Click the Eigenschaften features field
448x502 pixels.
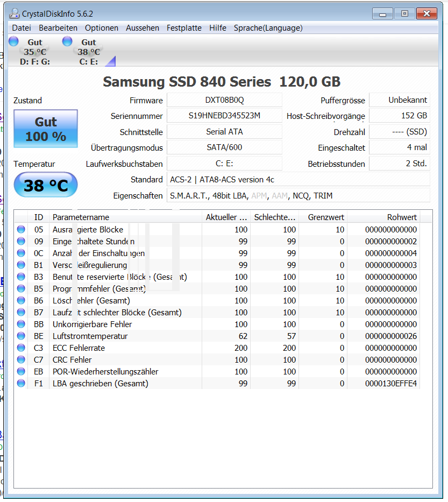click(298, 195)
